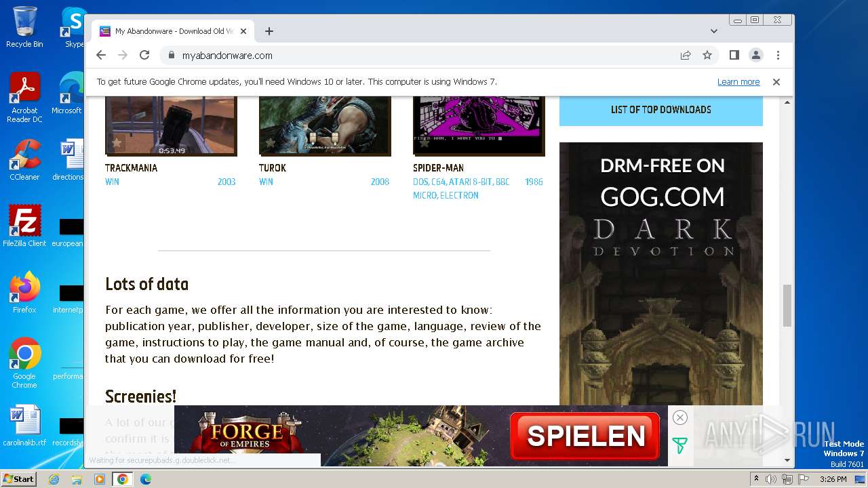Select Chrome icon in taskbar
This screenshot has width=868, height=488.
[x=123, y=479]
